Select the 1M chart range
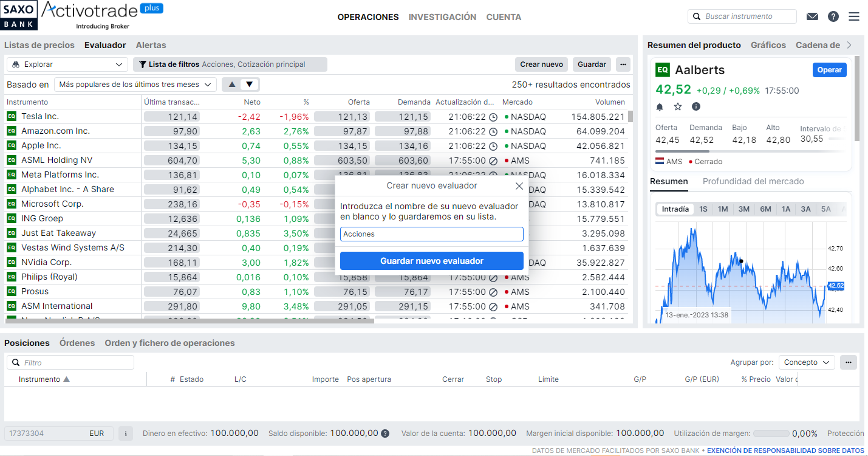Viewport: 868px width, 456px height. coord(723,209)
